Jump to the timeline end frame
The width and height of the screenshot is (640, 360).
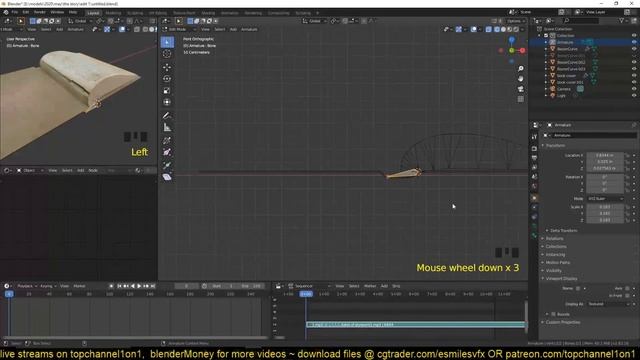pos(153,286)
